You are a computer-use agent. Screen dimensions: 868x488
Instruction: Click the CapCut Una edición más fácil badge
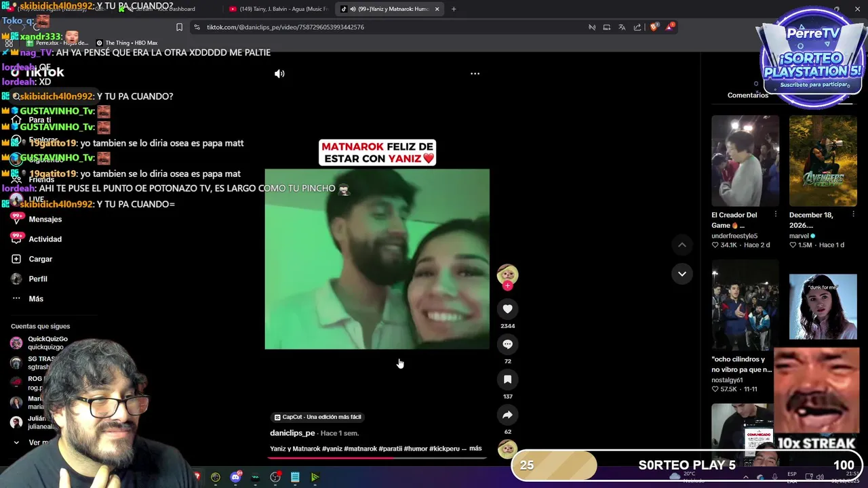coord(317,418)
